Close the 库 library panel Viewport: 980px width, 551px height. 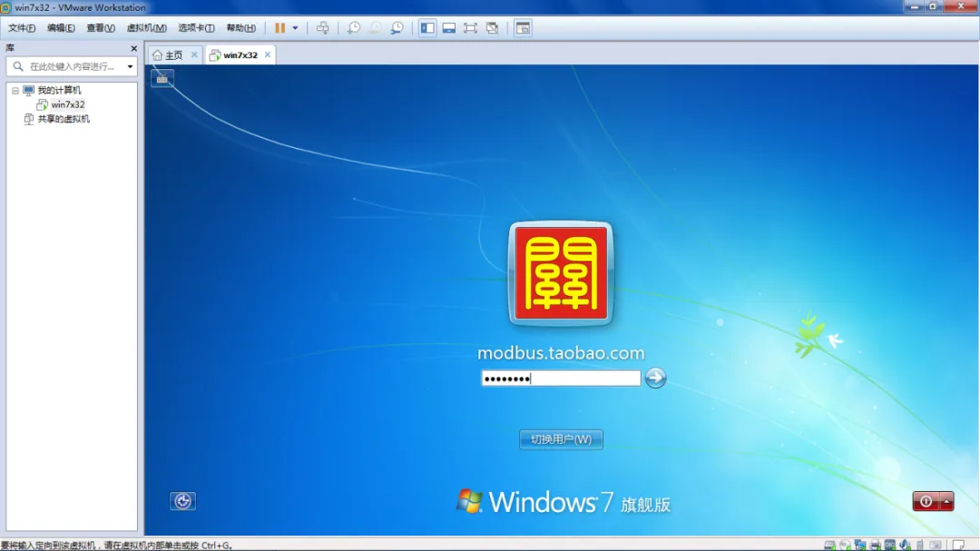(133, 48)
